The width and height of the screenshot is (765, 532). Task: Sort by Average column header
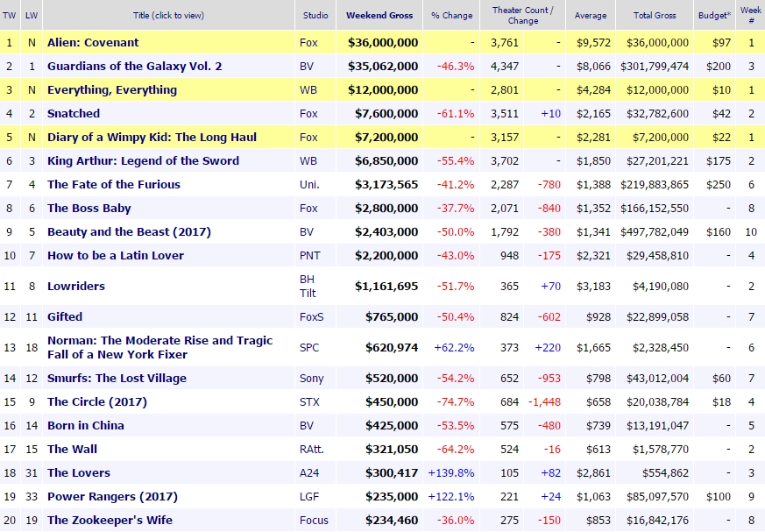click(x=591, y=15)
